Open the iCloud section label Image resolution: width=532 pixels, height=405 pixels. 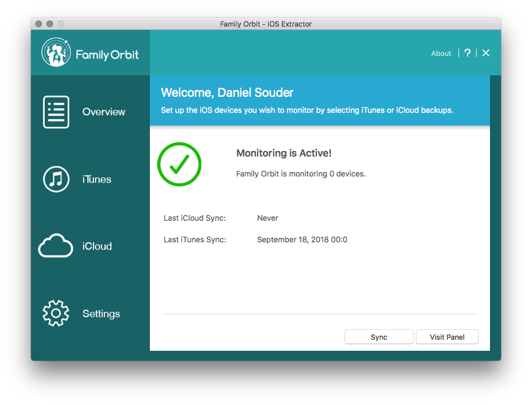click(97, 246)
